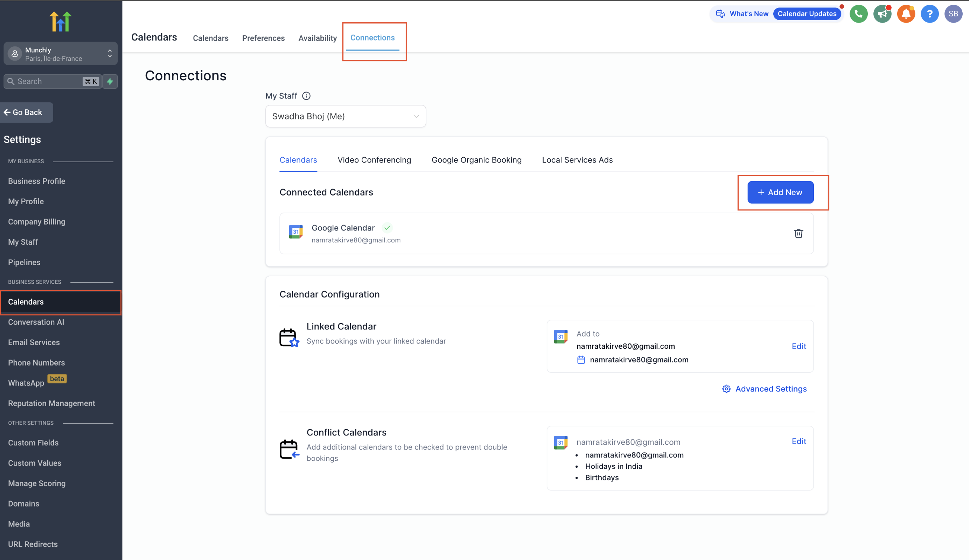Viewport: 969px width, 560px height.
Task: Open the orange notifications bell
Action: pos(906,14)
